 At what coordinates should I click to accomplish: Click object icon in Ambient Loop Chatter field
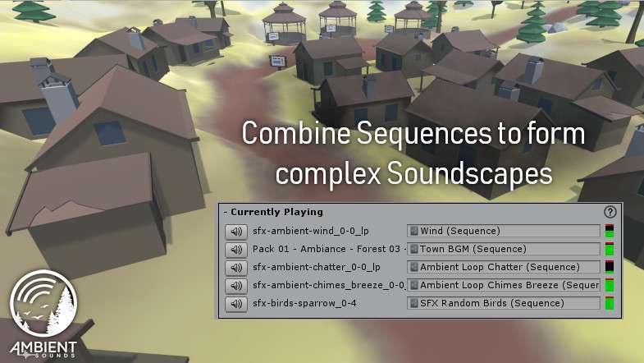414,267
